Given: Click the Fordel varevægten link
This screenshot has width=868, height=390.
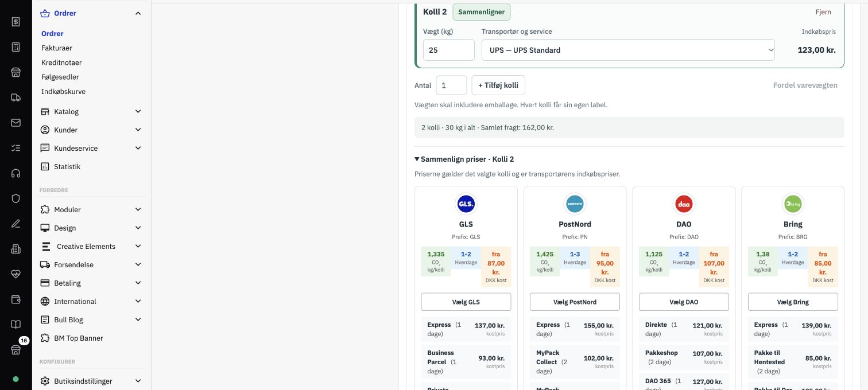Looking at the screenshot, I should click(x=805, y=85).
